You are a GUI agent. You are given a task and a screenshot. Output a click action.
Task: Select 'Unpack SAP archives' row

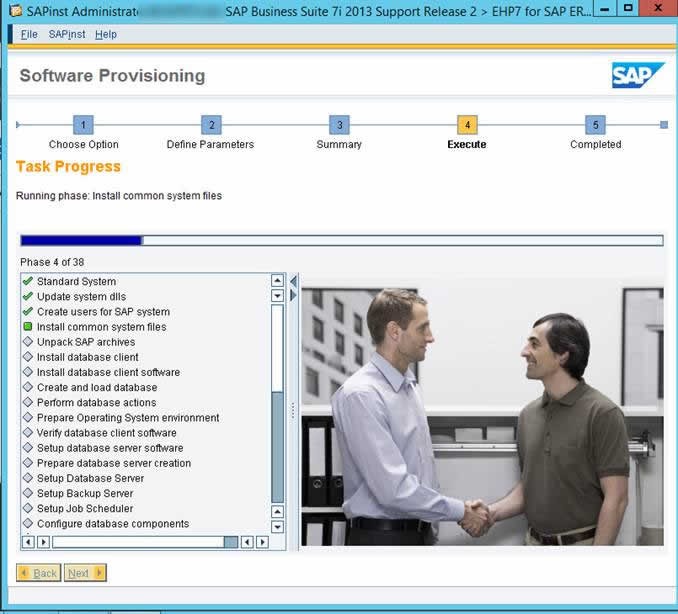145,342
